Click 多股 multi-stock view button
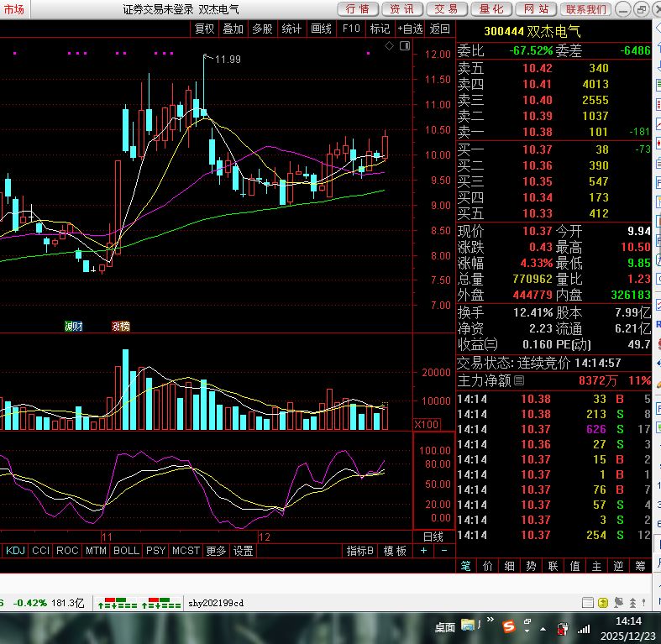661x644 pixels. [x=262, y=29]
